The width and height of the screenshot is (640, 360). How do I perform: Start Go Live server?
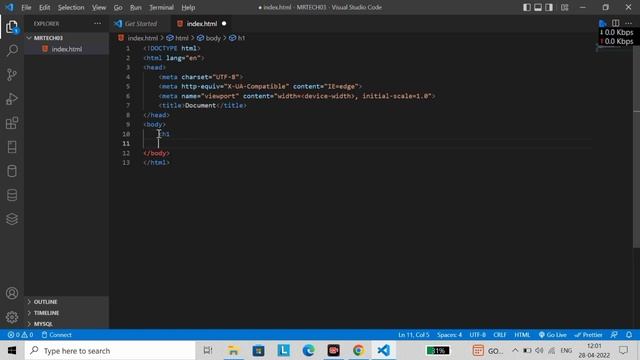[x=552, y=335]
